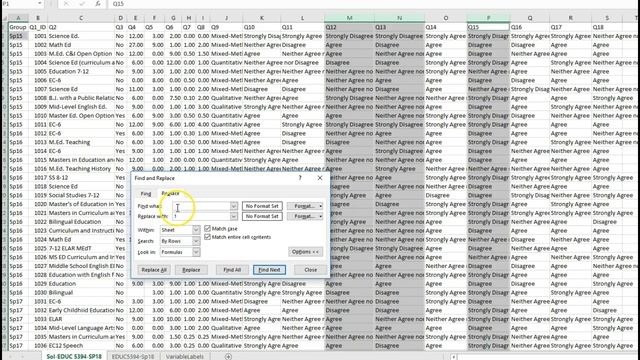Click the Name Box field
The width and height of the screenshot is (640, 360).
click(19, 4)
